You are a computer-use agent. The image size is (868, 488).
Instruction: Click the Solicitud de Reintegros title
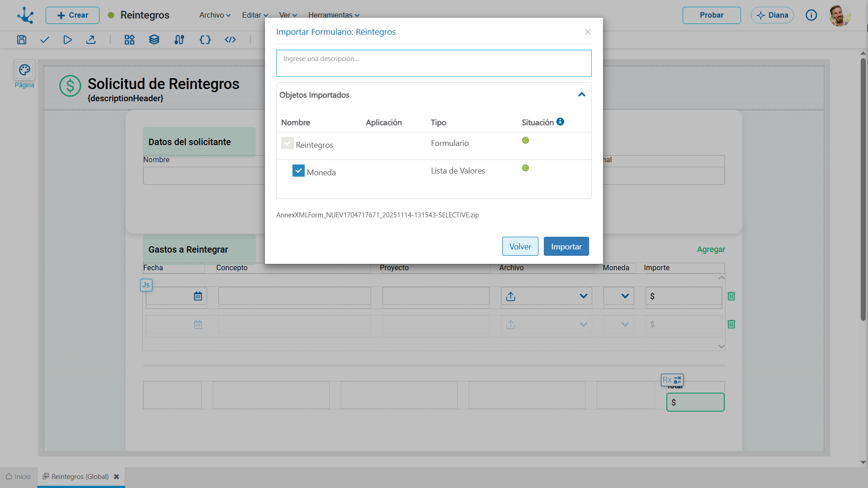[163, 84]
